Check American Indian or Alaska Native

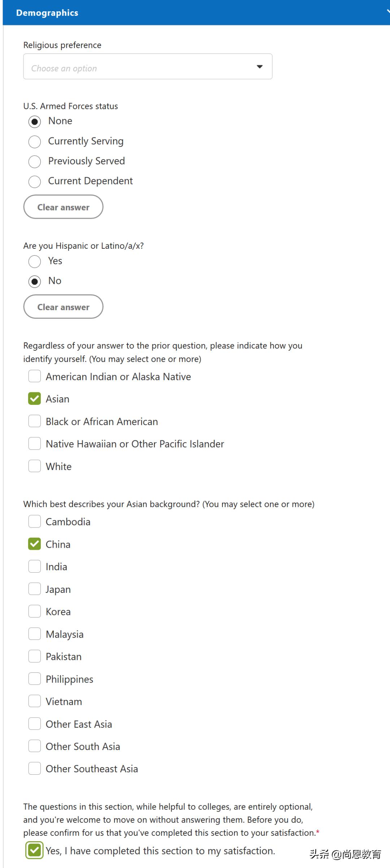click(x=35, y=376)
